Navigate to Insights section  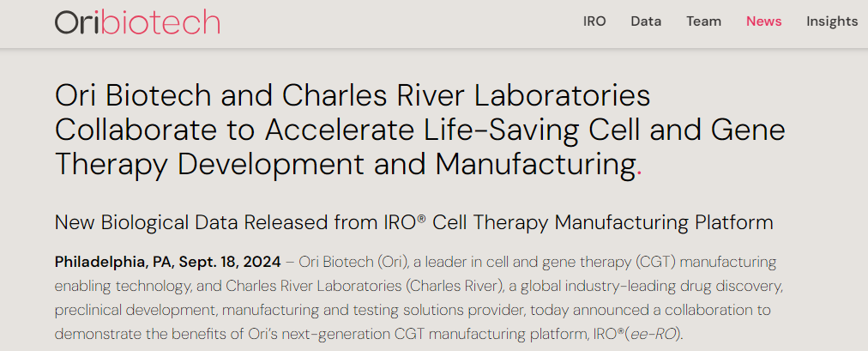831,21
